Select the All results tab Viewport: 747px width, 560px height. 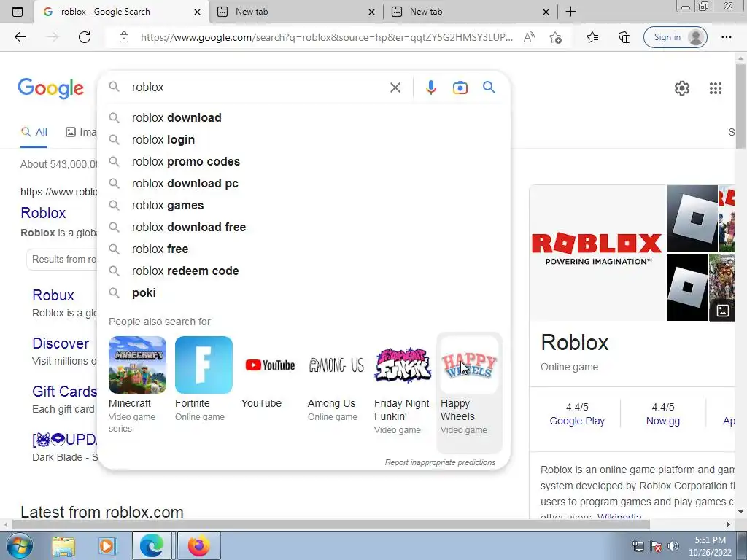point(34,133)
